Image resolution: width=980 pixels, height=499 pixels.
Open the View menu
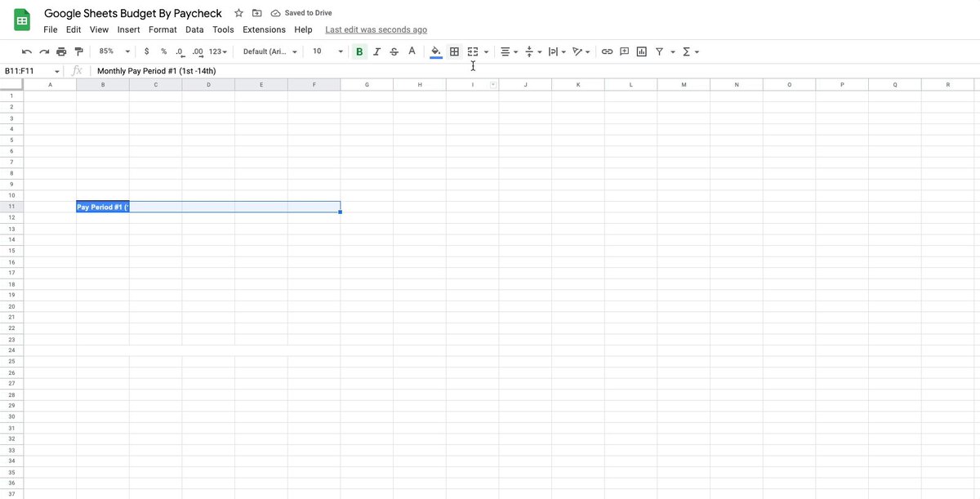99,29
